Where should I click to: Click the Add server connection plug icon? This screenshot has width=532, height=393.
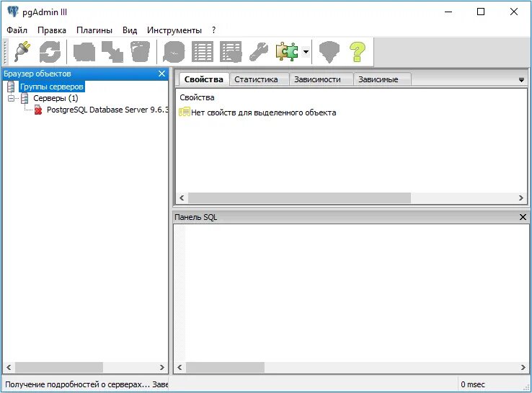pyautogui.click(x=22, y=52)
